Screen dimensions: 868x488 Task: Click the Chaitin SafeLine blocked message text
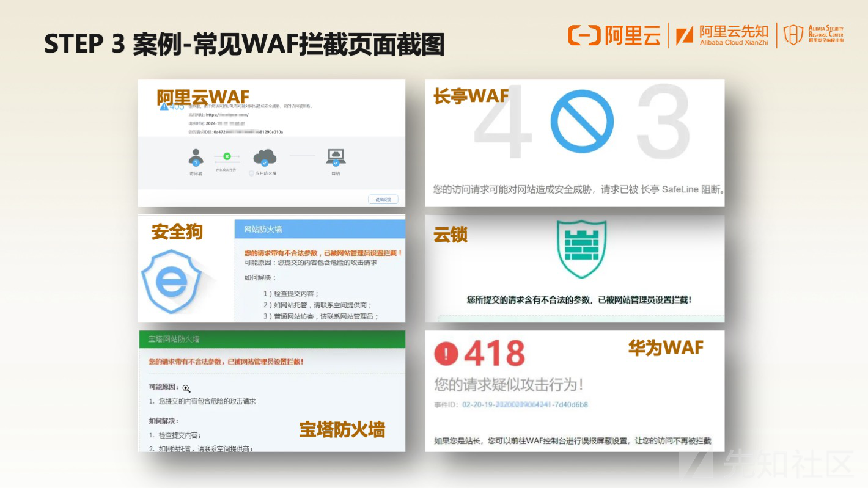578,189
